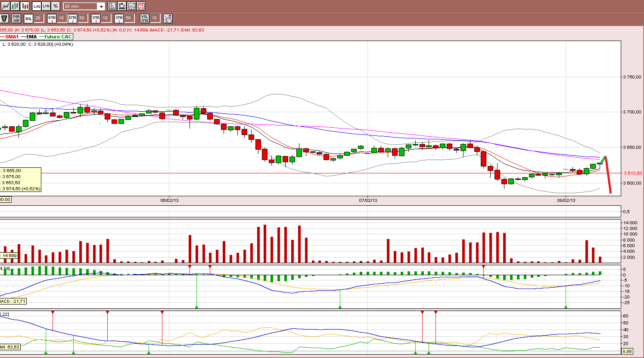Toggle the EMA 1 indicator
644x358 pixels.
point(52,18)
